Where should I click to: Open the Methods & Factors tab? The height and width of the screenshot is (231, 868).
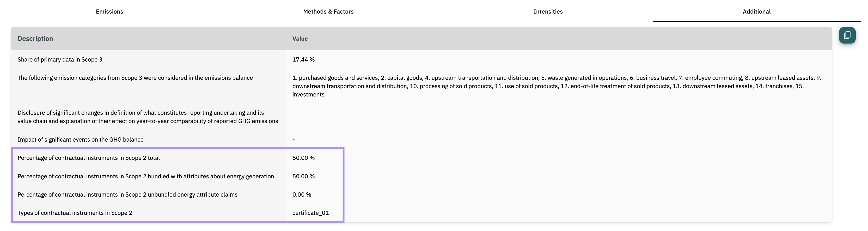pyautogui.click(x=328, y=11)
